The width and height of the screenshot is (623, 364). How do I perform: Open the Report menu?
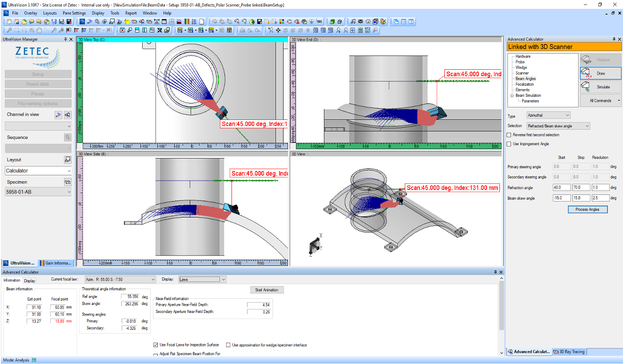coord(131,13)
